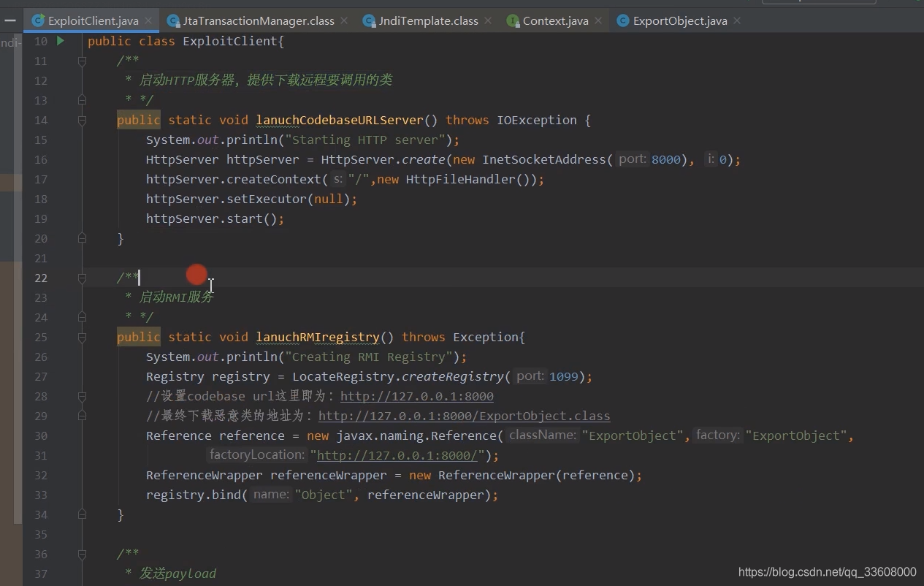Collapse the RMI service Javadoc at line 22

(82, 278)
